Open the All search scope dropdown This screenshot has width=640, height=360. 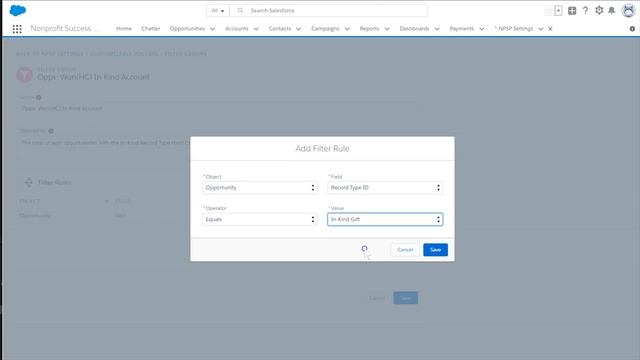tap(218, 11)
